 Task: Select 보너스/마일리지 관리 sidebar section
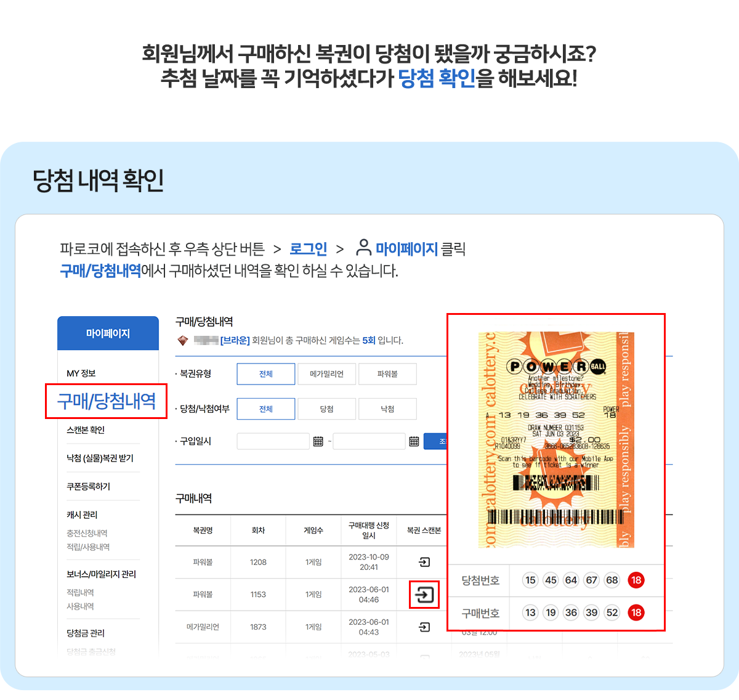(x=102, y=574)
